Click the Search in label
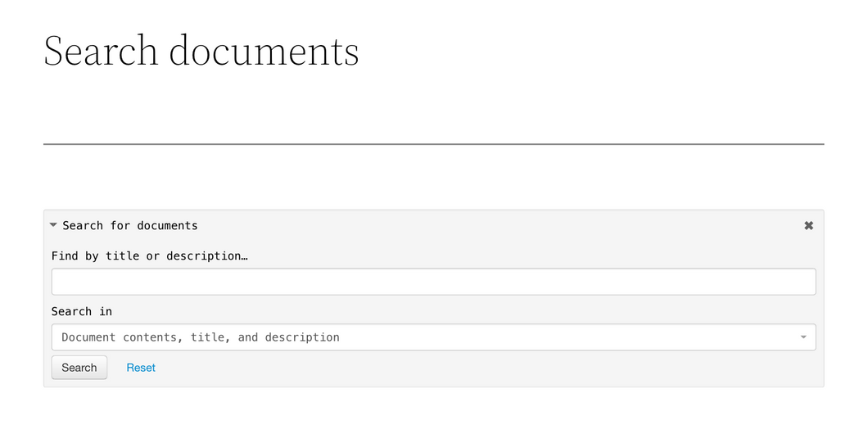This screenshot has width=868, height=434. [82, 312]
